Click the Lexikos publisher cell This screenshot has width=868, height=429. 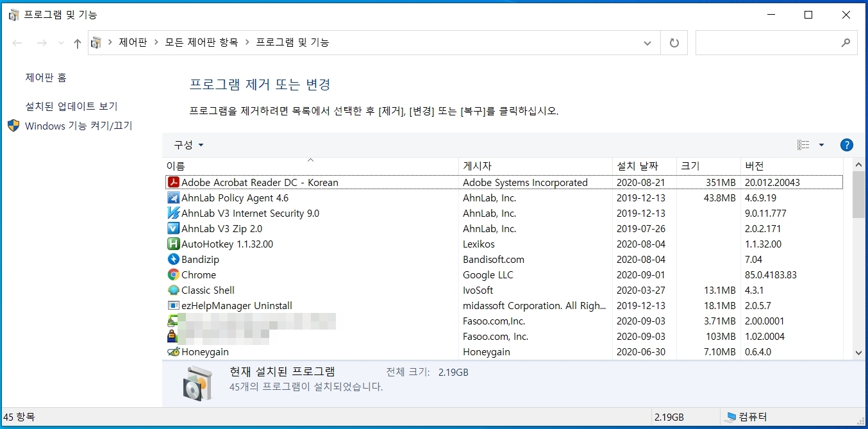tap(479, 244)
